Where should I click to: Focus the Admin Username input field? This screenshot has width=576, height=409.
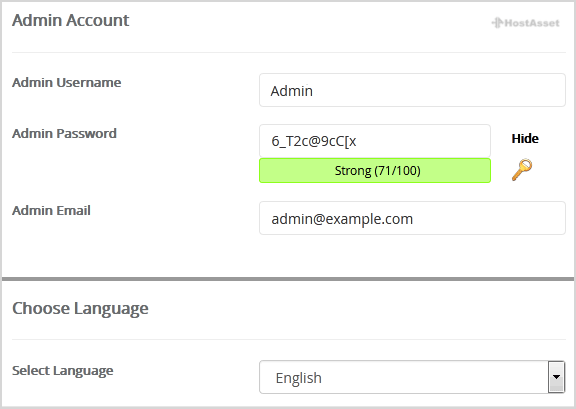[x=412, y=90]
